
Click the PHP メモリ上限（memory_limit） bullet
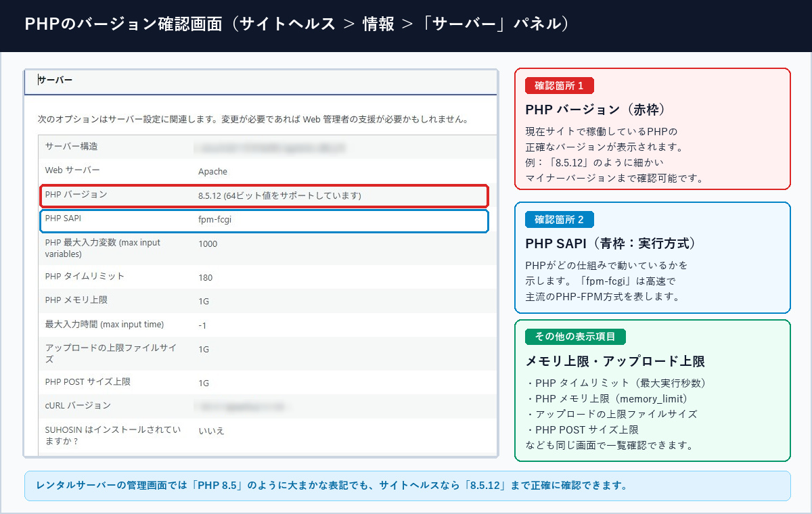[x=608, y=398]
